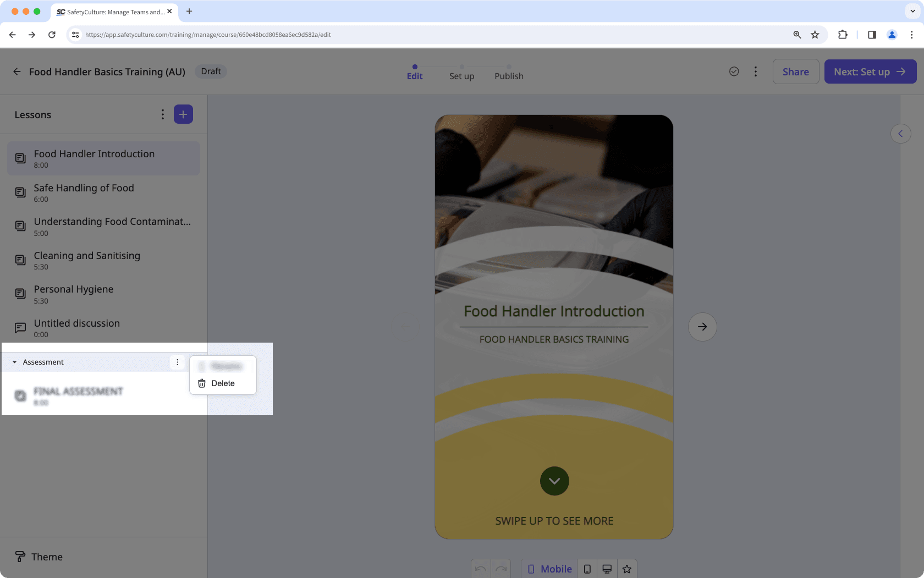Image resolution: width=924 pixels, height=578 pixels.
Task: Click the browser address bar
Action: (209, 34)
